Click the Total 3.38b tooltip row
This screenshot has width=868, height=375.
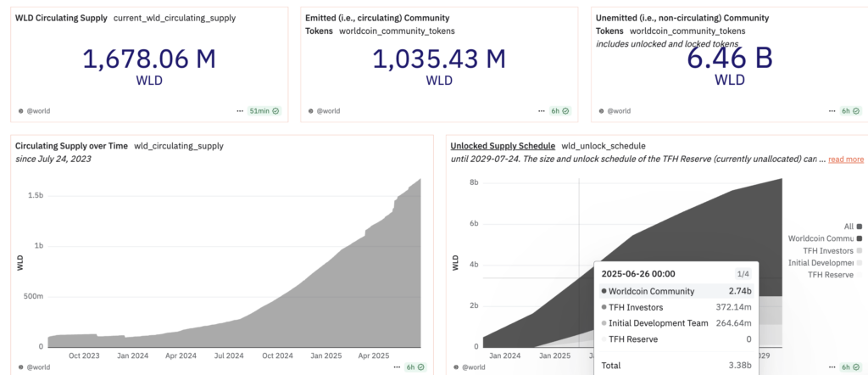tap(676, 366)
